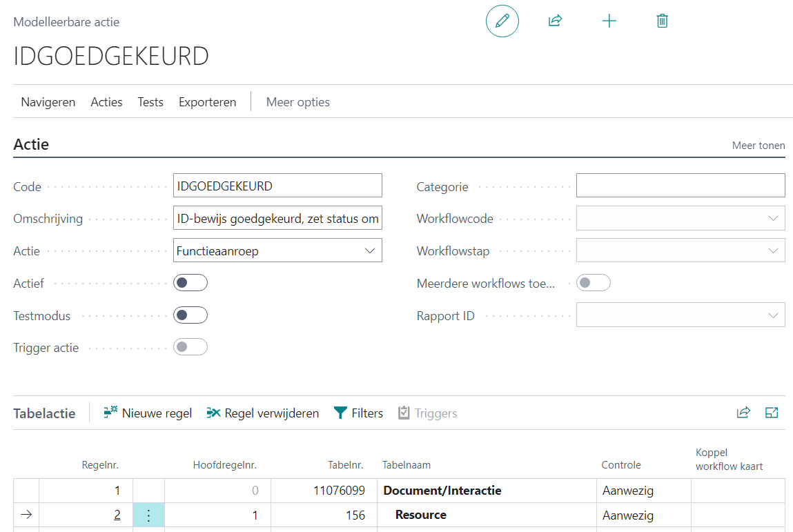
Task: Click the share icon at page top
Action: (x=555, y=21)
